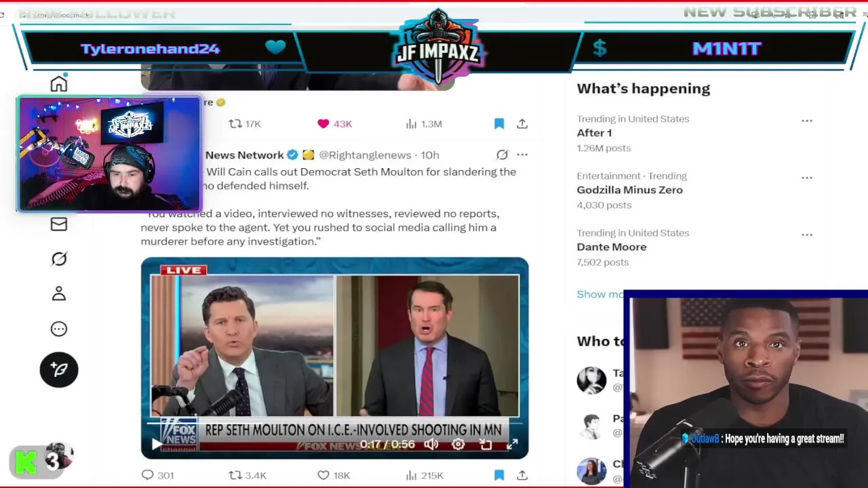Enter fullscreen on the video

tap(513, 445)
